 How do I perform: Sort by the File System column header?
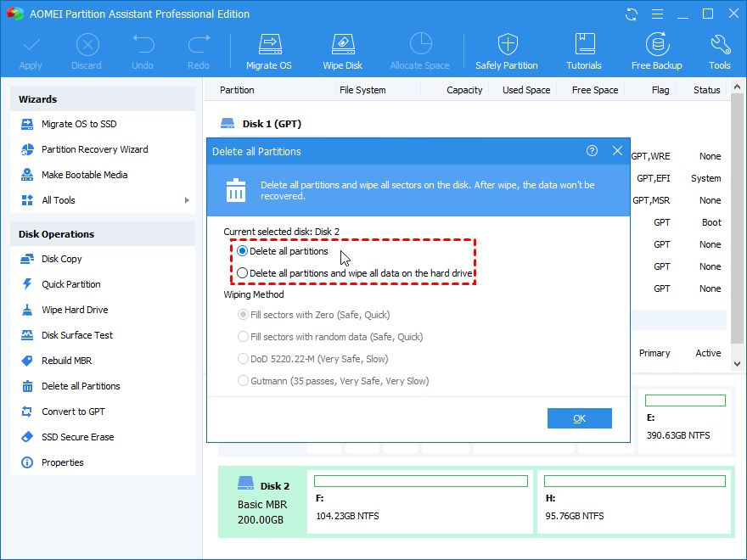(362, 90)
